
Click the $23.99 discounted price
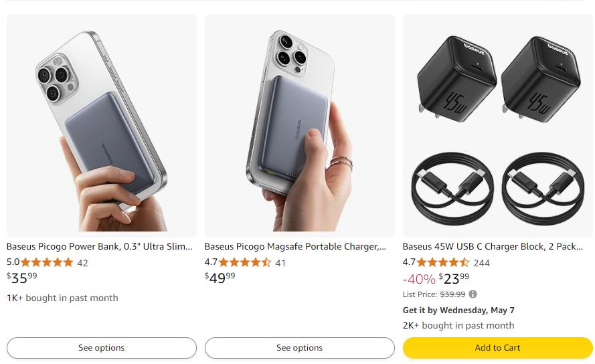[454, 278]
